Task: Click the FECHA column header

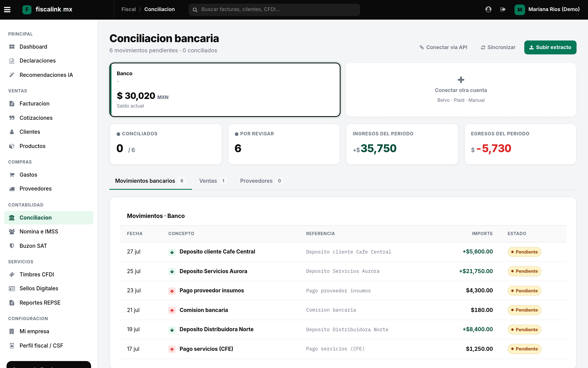Action: click(x=135, y=234)
